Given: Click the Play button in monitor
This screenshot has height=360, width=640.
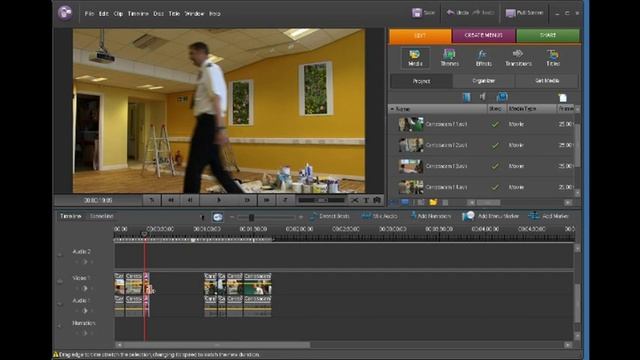Looking at the screenshot, I should tap(219, 200).
